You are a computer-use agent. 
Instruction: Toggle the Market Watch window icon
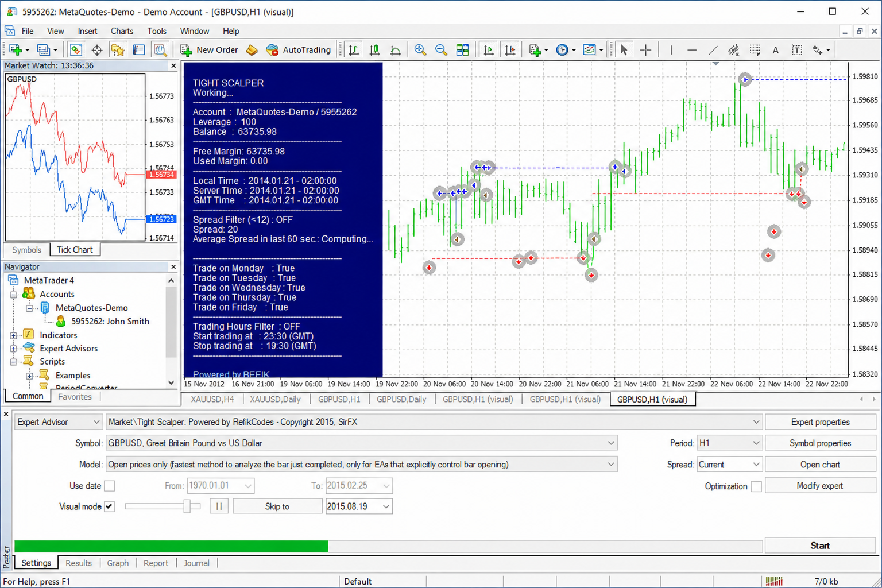[75, 50]
